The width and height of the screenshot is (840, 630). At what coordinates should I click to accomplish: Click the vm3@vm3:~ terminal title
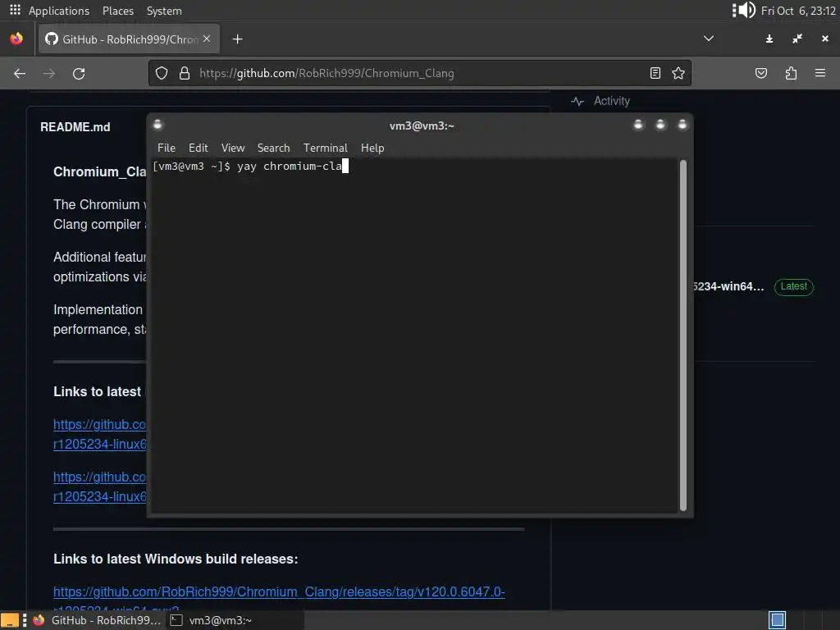pyautogui.click(x=422, y=126)
